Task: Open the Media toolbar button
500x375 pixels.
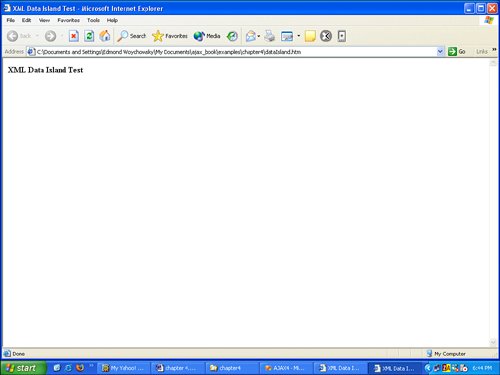Action: click(x=207, y=36)
